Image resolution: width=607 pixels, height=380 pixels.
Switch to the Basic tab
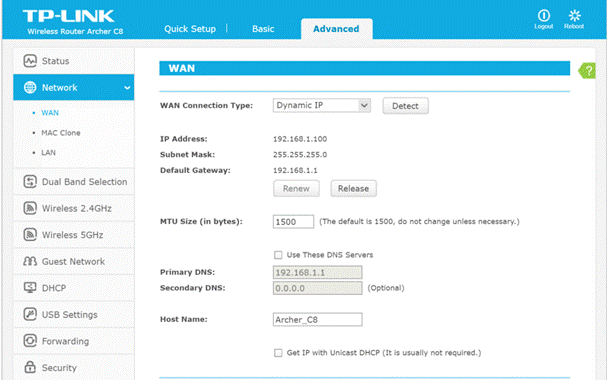coord(263,29)
